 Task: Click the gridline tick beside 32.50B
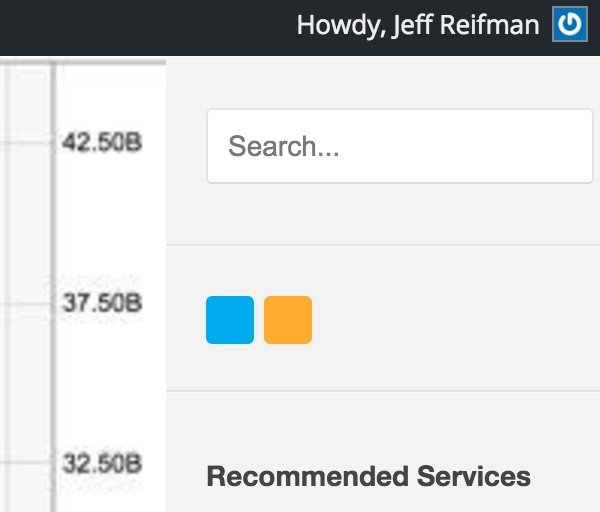pyautogui.click(x=25, y=463)
